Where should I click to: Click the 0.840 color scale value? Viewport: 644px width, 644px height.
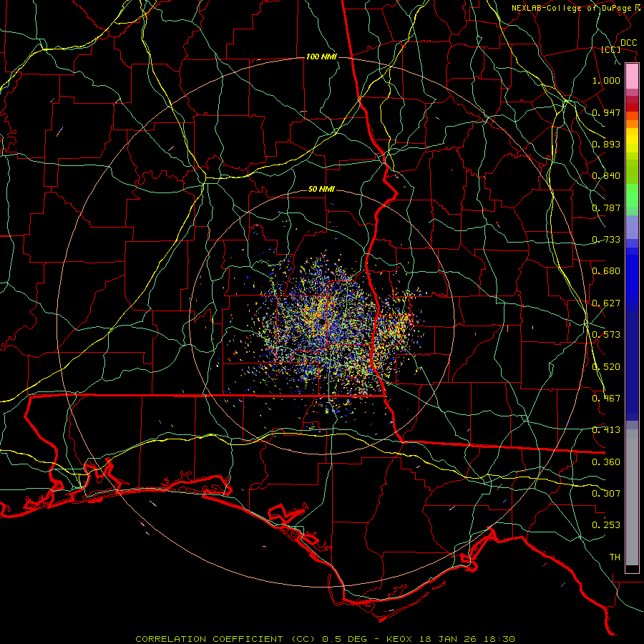point(606,176)
